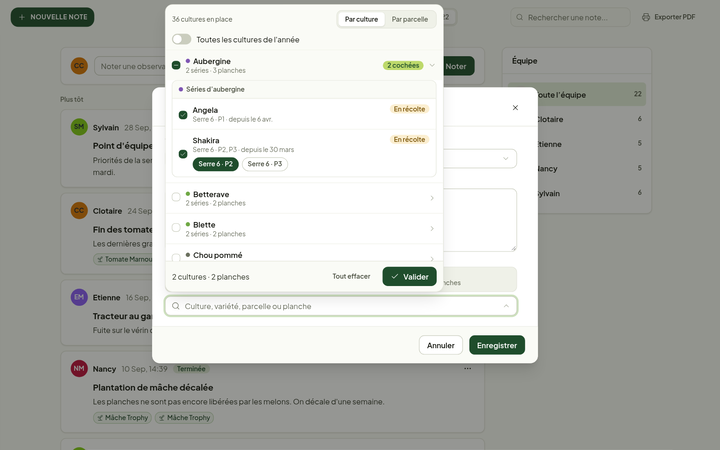
Task: Collapse the Aubergine row chevron
Action: (432, 65)
